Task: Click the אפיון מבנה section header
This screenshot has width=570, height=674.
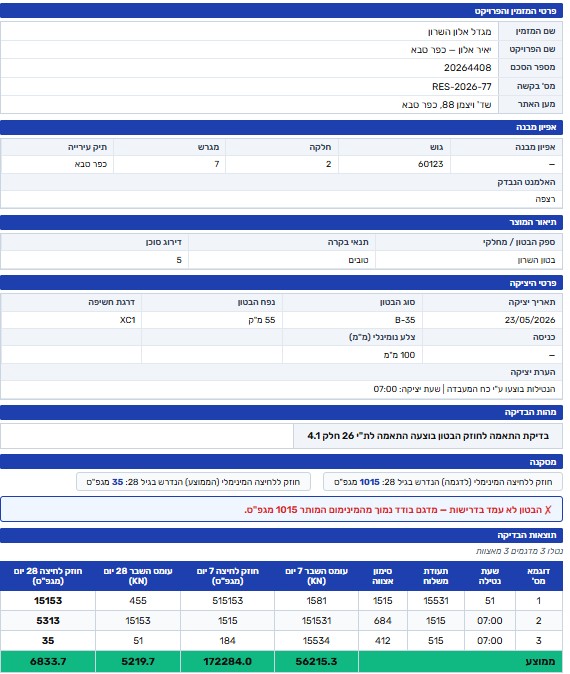Action: click(x=282, y=127)
